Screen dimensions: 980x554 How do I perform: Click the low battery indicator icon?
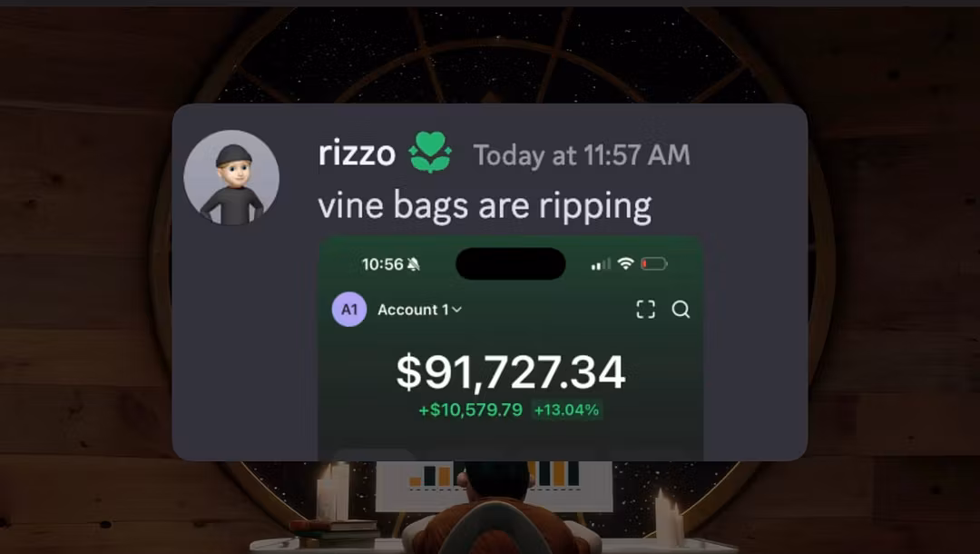[x=653, y=264]
